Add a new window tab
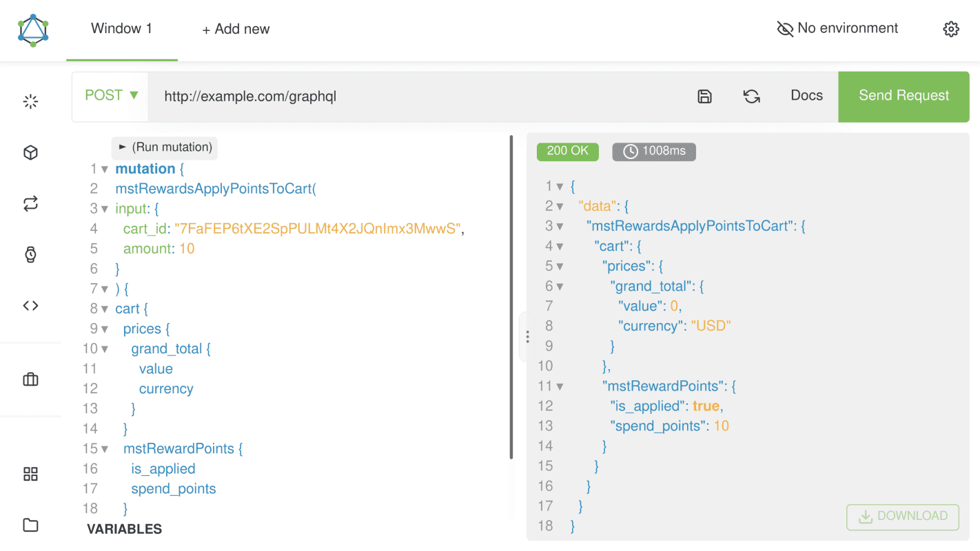This screenshot has width=980, height=551. (236, 28)
